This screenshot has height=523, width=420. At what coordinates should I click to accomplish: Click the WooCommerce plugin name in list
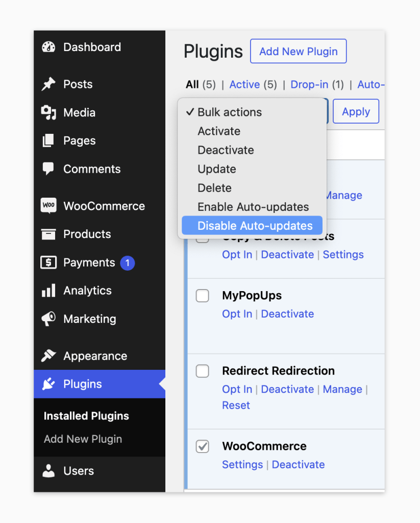(264, 446)
